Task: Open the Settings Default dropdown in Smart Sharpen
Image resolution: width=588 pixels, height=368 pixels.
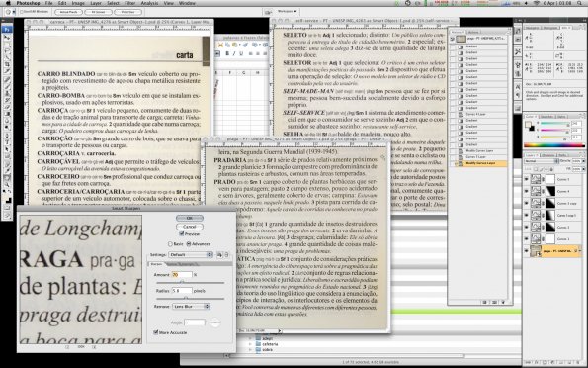Action: point(191,255)
